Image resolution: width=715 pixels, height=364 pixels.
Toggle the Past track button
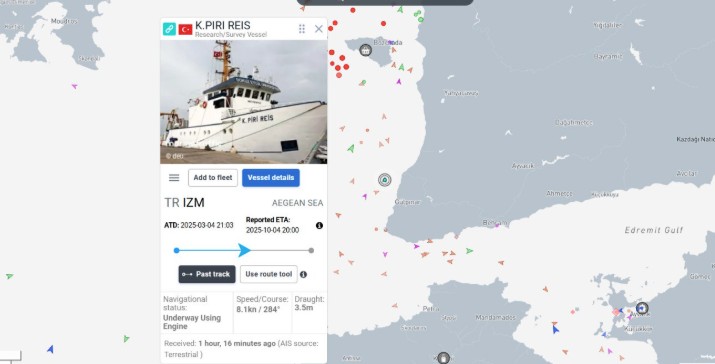207,274
